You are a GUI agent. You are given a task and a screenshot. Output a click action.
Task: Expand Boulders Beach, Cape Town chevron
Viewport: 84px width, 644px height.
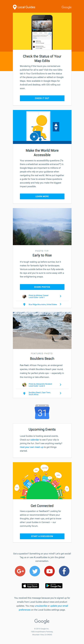(x=61, y=393)
